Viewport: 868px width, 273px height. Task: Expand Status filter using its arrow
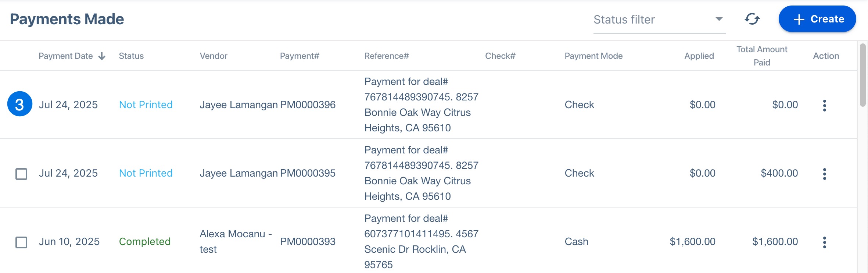[x=719, y=19]
